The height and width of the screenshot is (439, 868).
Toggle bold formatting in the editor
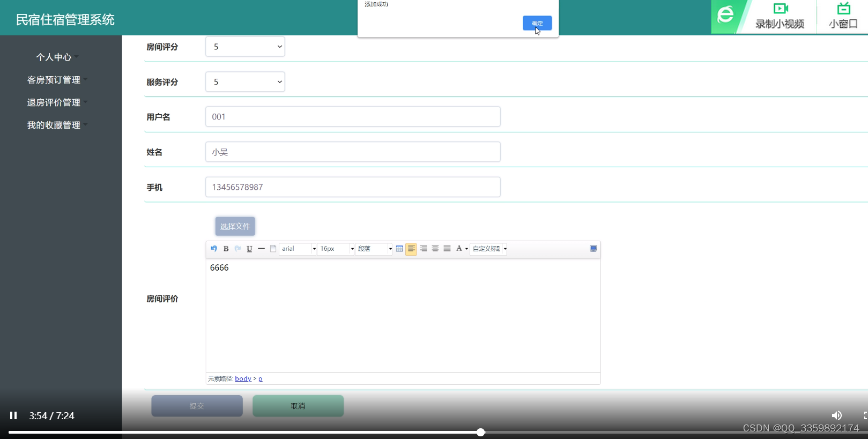click(x=226, y=249)
